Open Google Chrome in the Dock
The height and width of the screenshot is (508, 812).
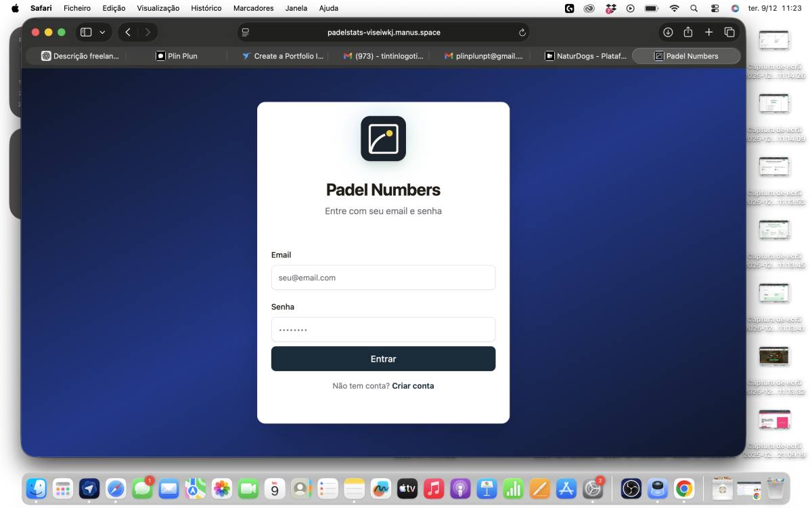click(684, 488)
